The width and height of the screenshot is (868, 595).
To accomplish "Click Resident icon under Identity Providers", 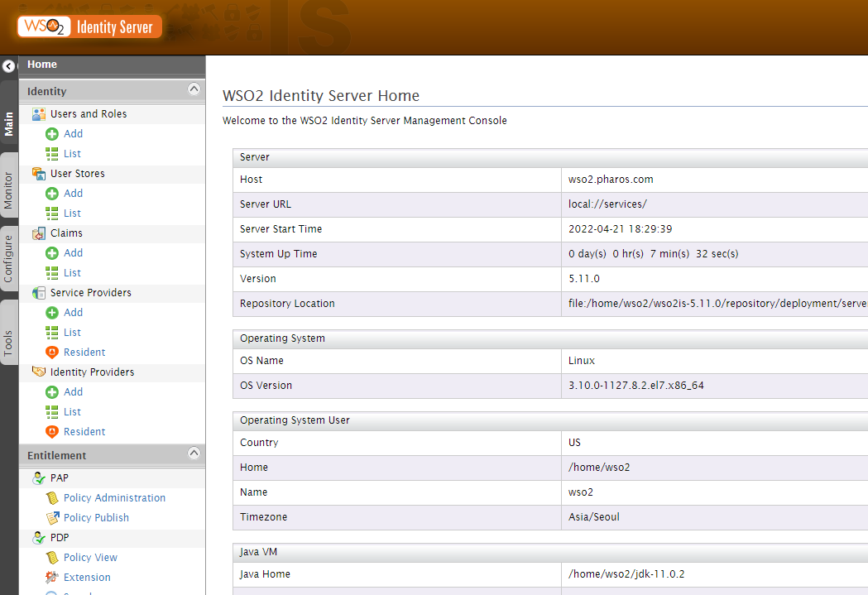I will pos(52,432).
